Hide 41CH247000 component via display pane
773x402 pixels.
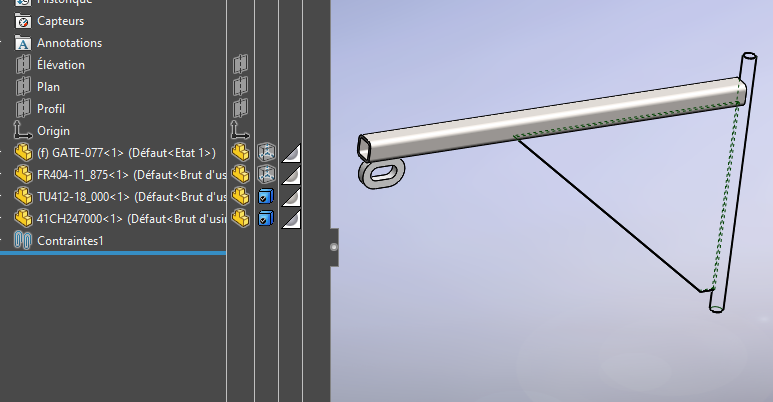(x=241, y=219)
